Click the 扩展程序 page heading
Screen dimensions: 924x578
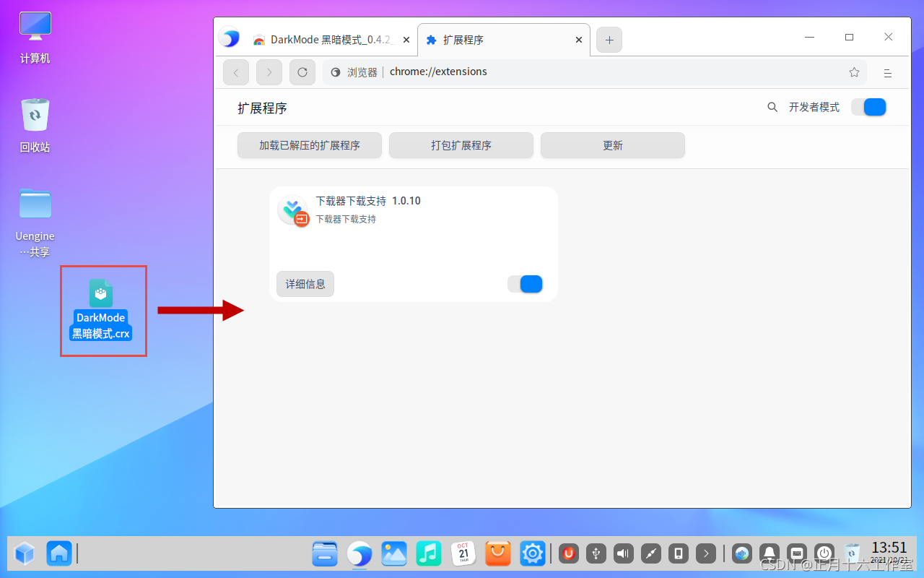click(263, 108)
